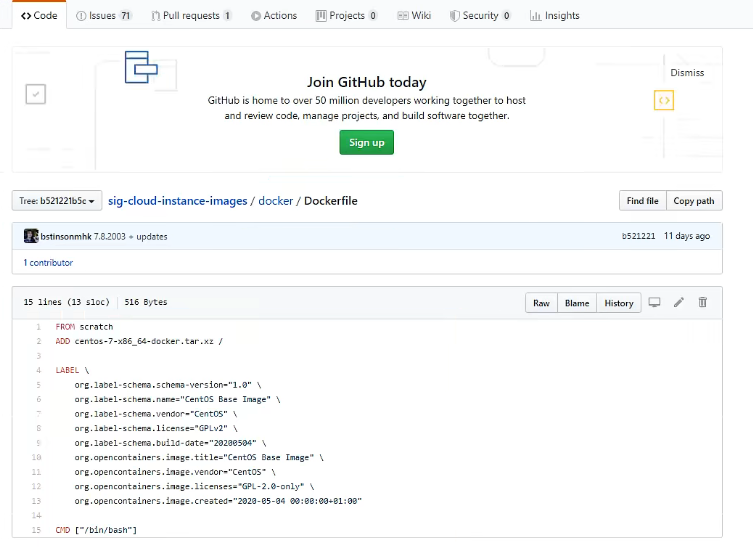Click the trash delete file icon
This screenshot has width=753, height=550.
click(x=703, y=302)
